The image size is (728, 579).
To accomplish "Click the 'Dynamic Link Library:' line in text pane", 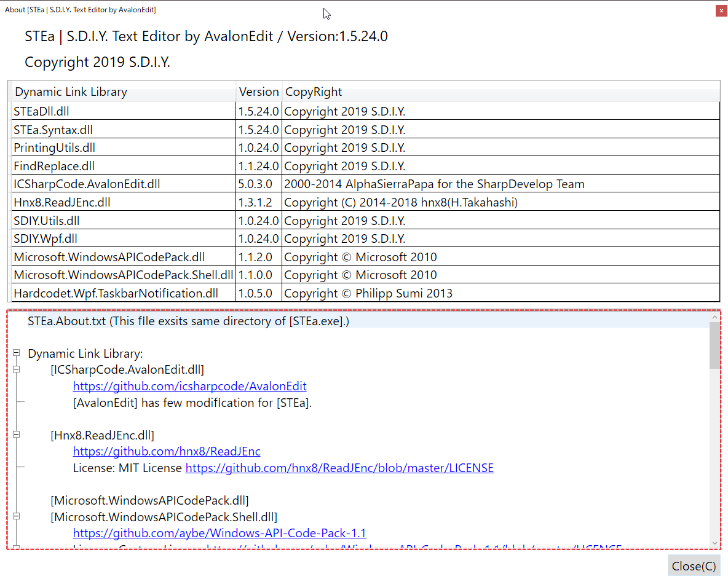I will tap(85, 353).
